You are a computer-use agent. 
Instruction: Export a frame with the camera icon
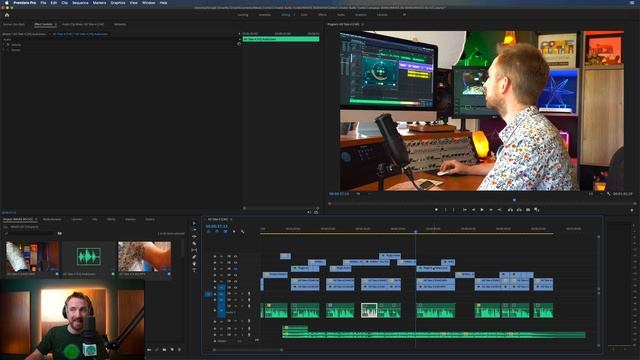coord(528,210)
